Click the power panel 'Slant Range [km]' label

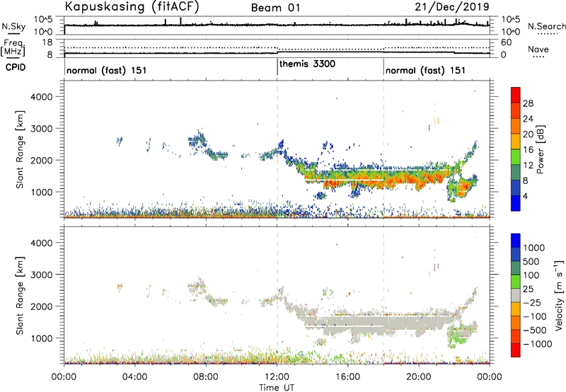[20, 149]
